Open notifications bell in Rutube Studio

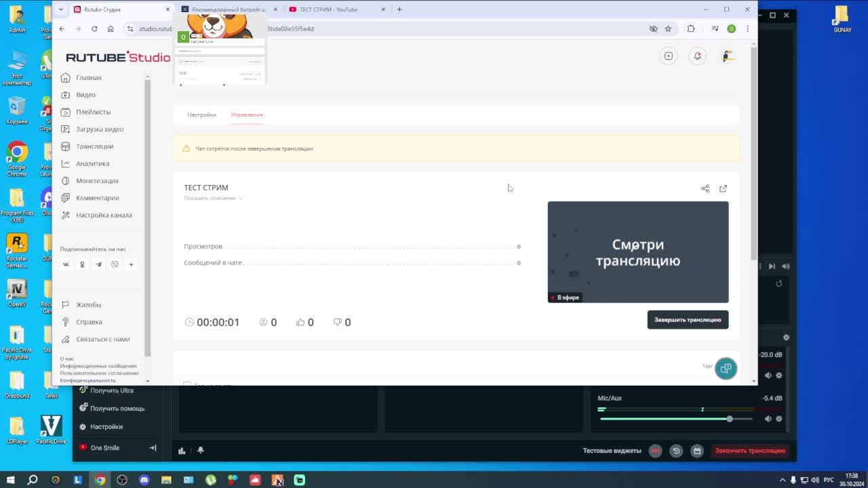tap(697, 56)
